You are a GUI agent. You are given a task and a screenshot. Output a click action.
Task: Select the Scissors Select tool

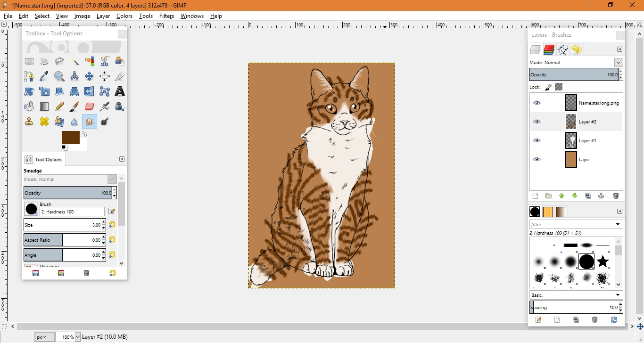pos(105,61)
